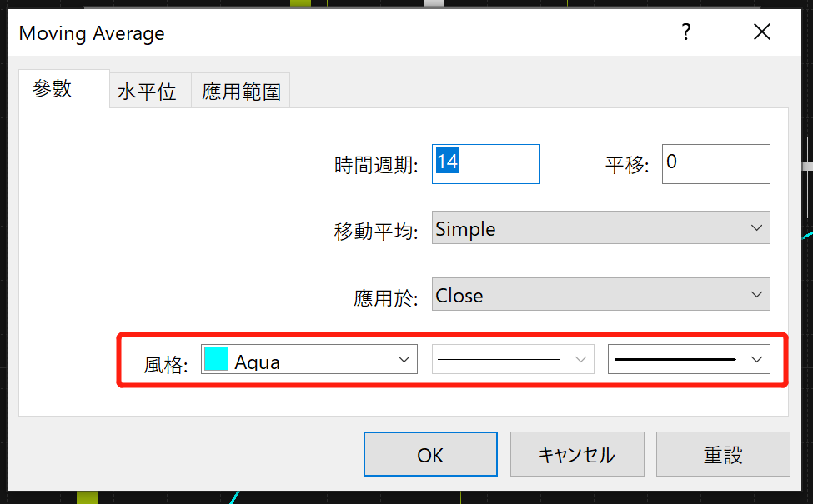This screenshot has height=504, width=813.
Task: Click the chevron arrow of Simple combo box
Action: click(756, 228)
